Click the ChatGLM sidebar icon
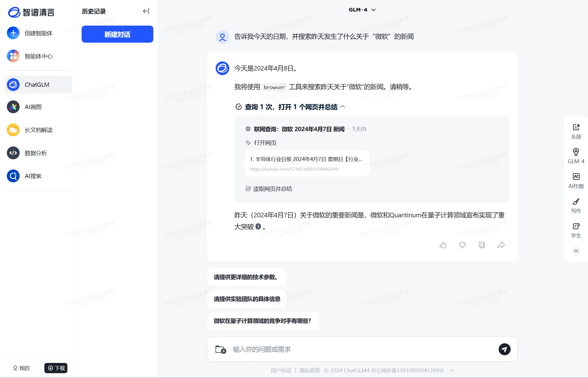The image size is (588, 378). pyautogui.click(x=13, y=84)
